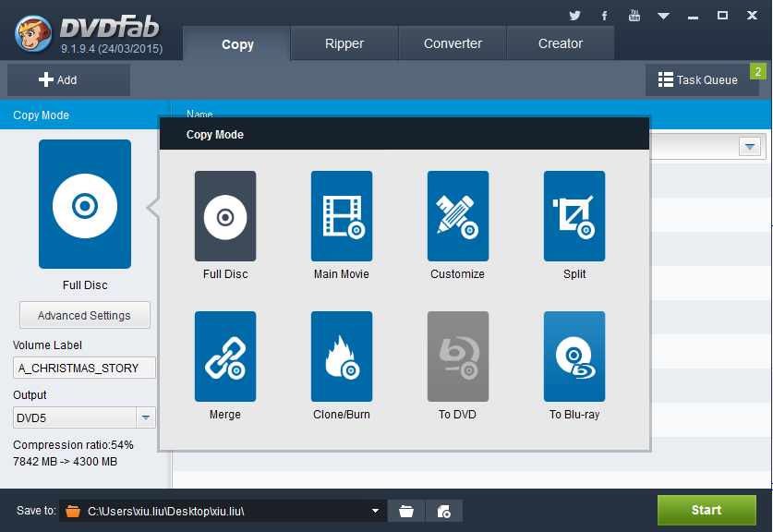Expand the Save to path dropdown
Image resolution: width=773 pixels, height=532 pixels.
[375, 511]
